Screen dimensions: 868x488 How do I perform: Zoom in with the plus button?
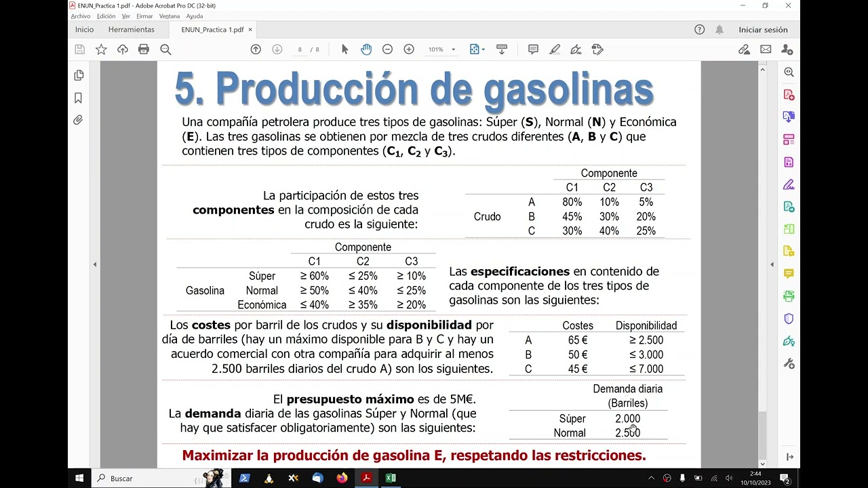[409, 49]
